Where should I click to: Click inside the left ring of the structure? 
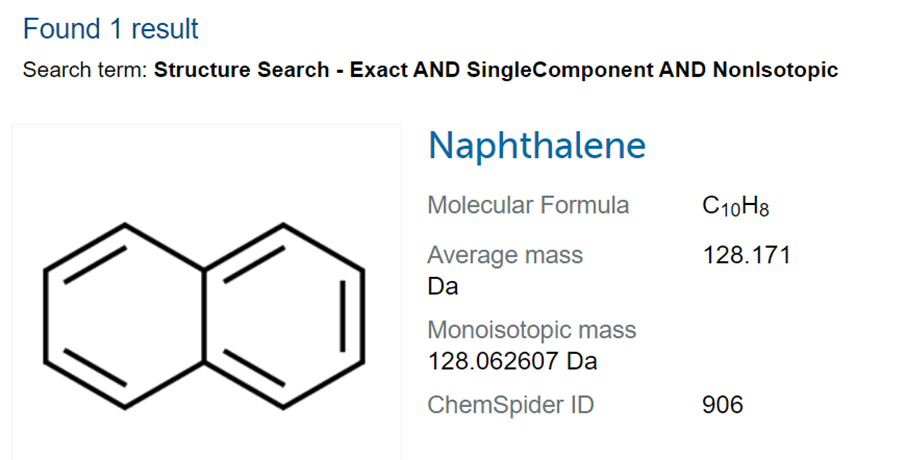click(x=125, y=316)
